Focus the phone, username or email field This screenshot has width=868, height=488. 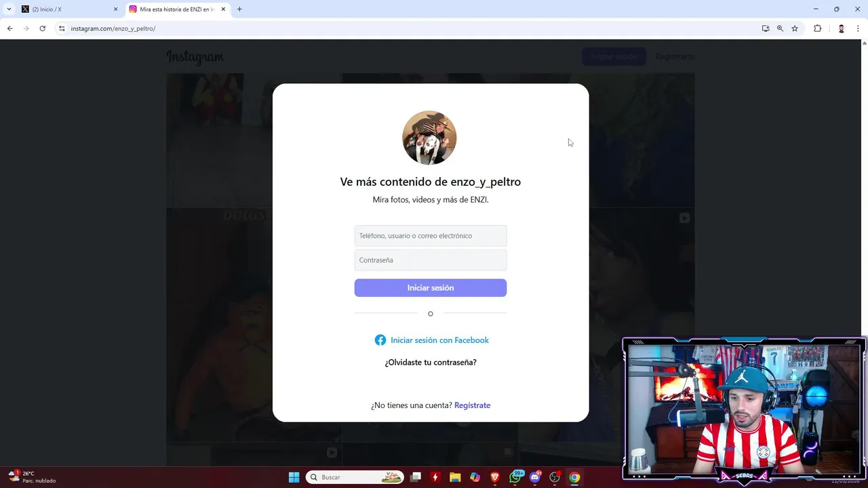431,236
